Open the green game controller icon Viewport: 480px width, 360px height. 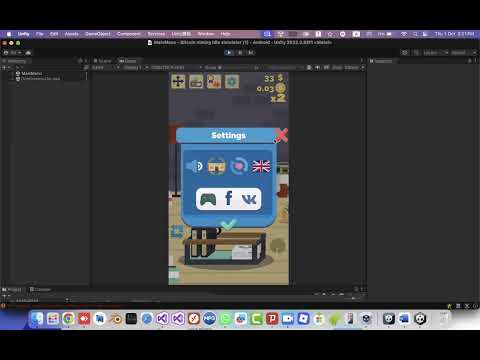(208, 200)
